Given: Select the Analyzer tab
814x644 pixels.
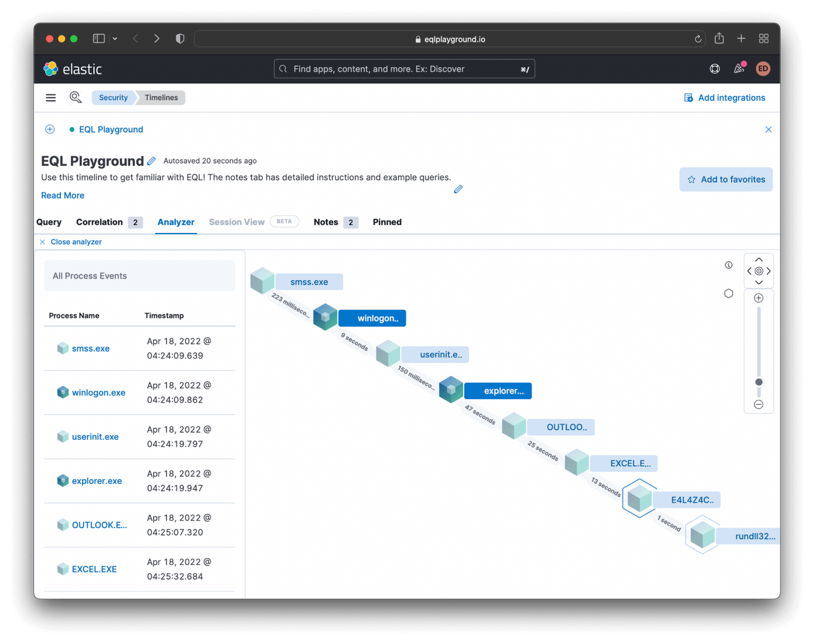Looking at the screenshot, I should 176,222.
